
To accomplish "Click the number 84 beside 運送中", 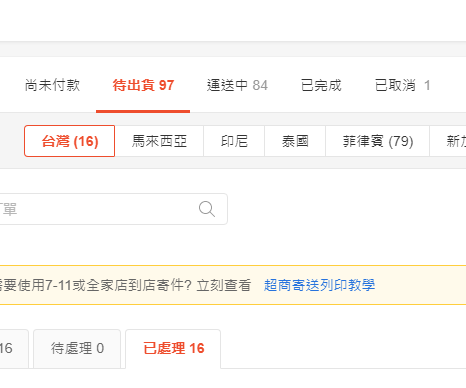I will 260,86.
